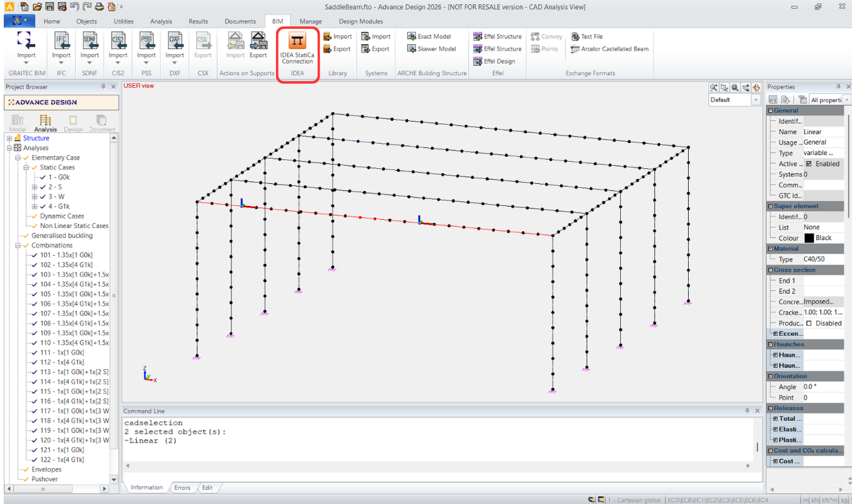Click the IFC Import icon
The height and width of the screenshot is (504, 852).
[x=61, y=40]
